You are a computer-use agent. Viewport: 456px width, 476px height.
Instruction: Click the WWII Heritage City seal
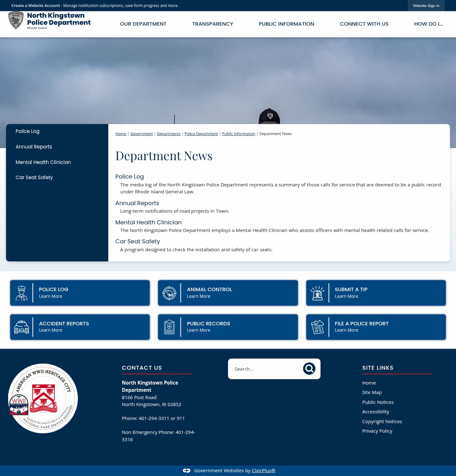pos(43,398)
